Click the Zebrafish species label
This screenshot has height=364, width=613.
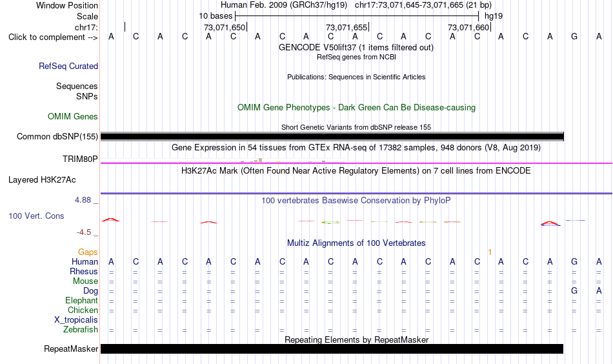point(81,330)
